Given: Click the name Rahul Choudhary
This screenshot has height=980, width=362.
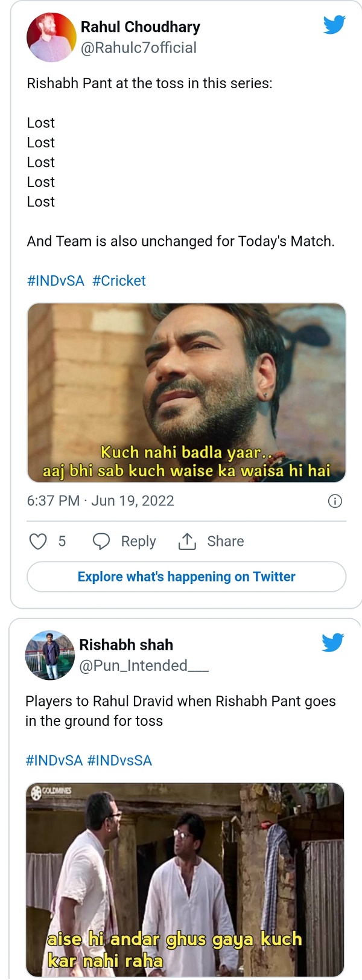Looking at the screenshot, I should pos(140,27).
